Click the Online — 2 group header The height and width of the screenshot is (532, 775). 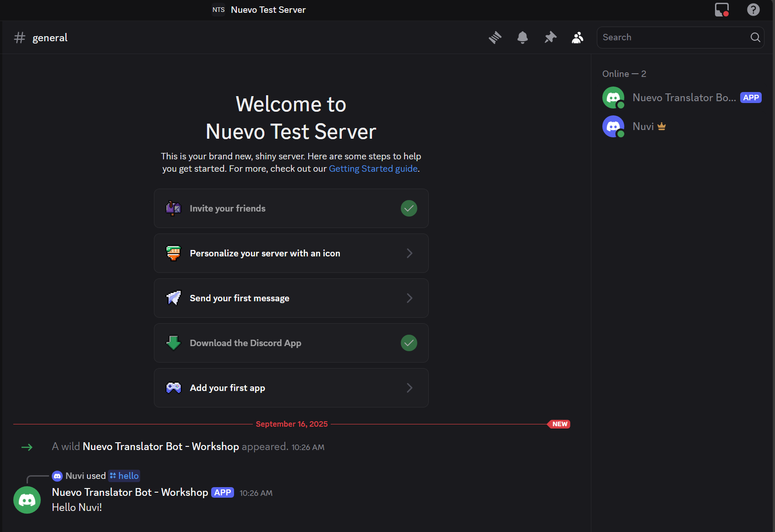(624, 74)
